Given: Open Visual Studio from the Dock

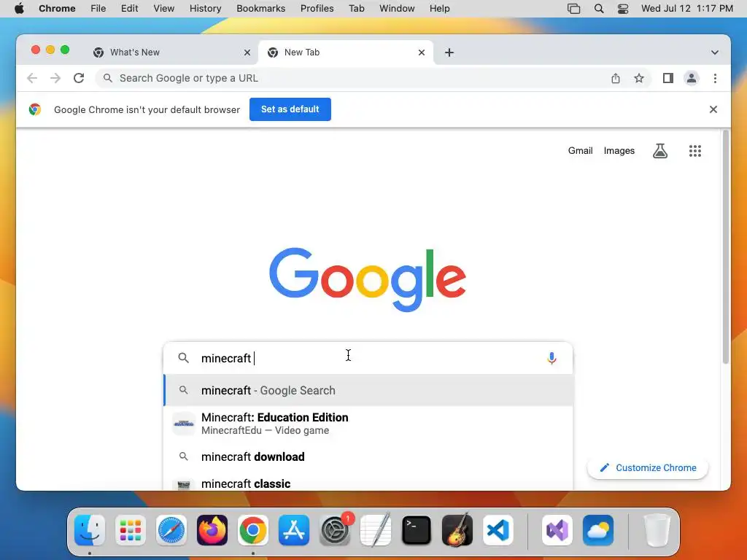Looking at the screenshot, I should click(x=557, y=530).
